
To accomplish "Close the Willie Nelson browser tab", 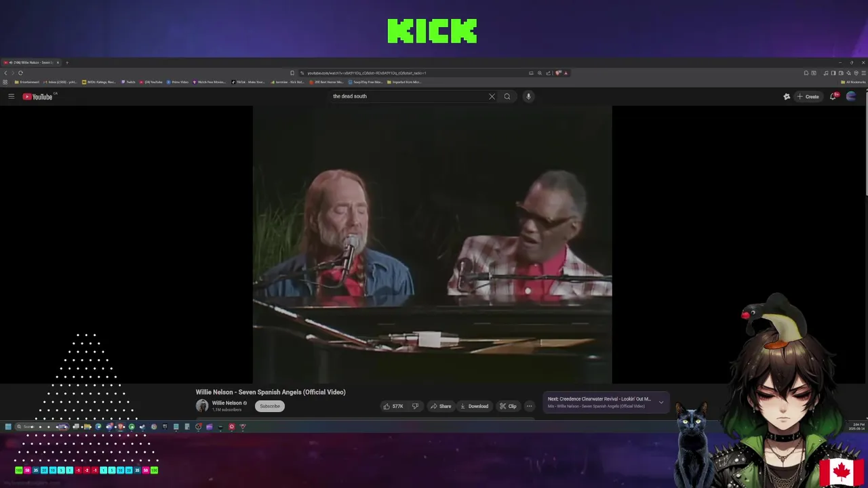I will point(58,62).
